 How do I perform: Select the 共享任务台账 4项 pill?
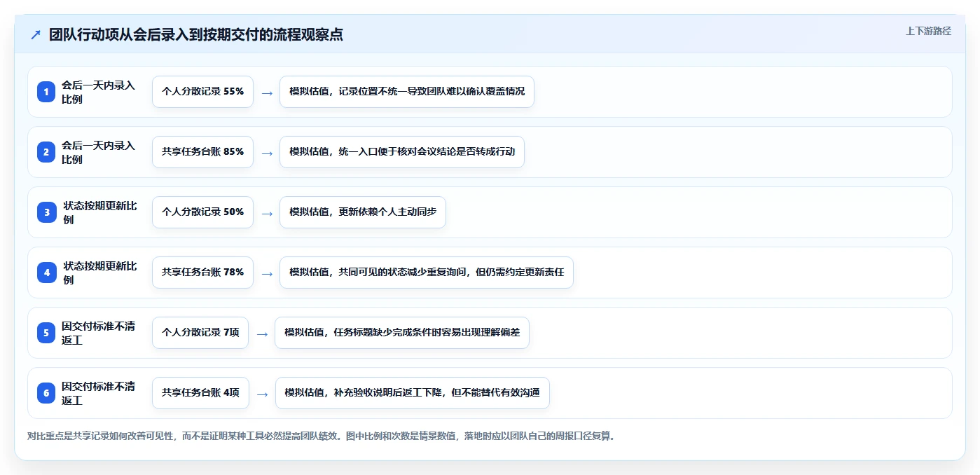point(200,393)
